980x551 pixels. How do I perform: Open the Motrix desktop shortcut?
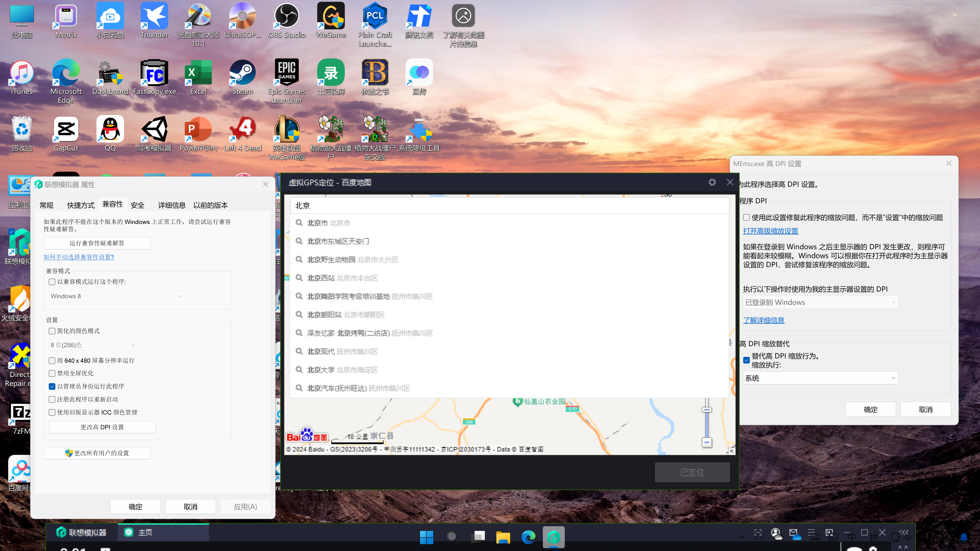point(66,21)
